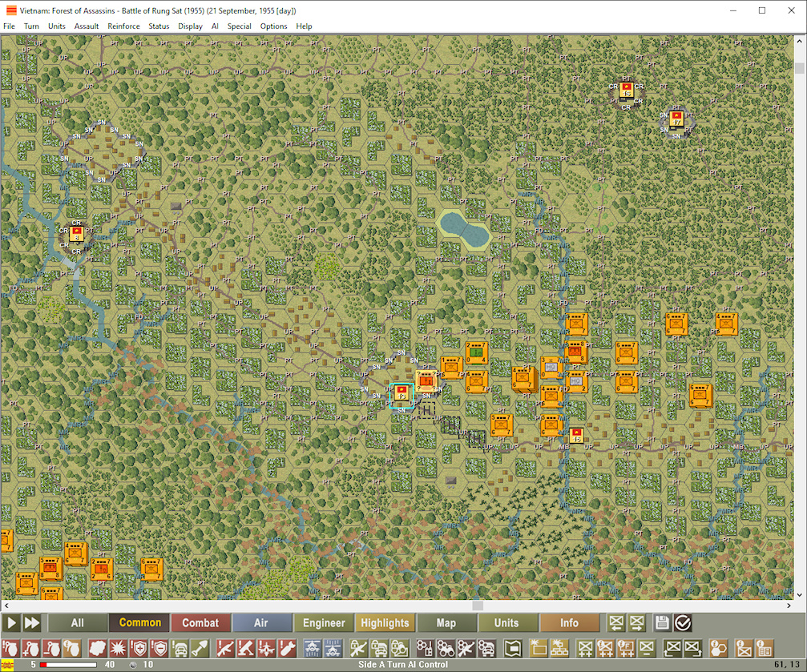Select next unit arrow button

636,623
